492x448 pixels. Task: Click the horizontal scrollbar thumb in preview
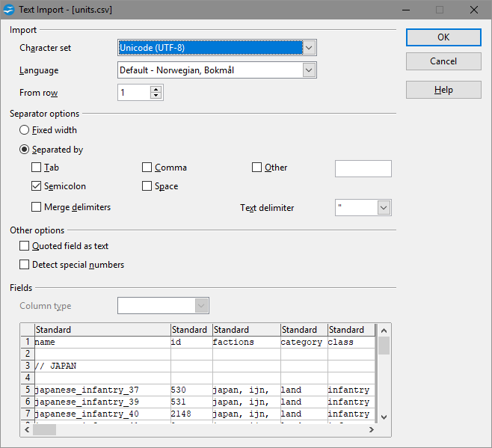(45, 429)
